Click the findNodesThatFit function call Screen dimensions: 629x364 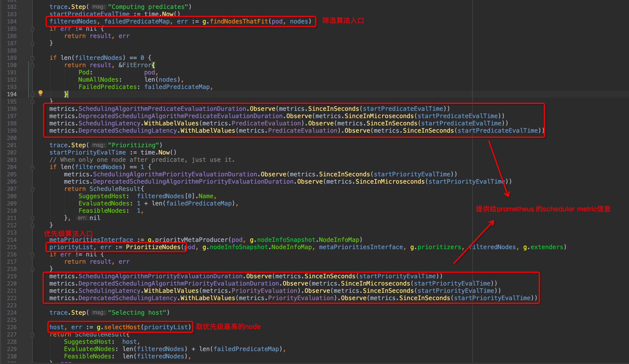239,21
